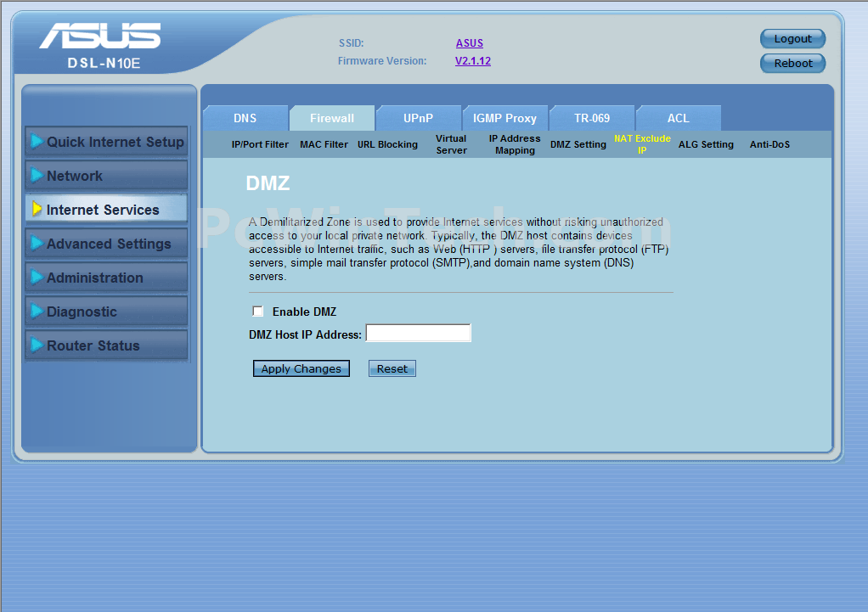Open NAT Exclude IP sub-tab
Screen dimensions: 868x612
click(x=642, y=144)
